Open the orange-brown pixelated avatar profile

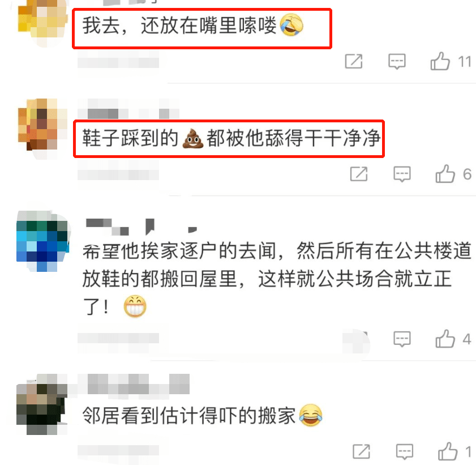42,128
